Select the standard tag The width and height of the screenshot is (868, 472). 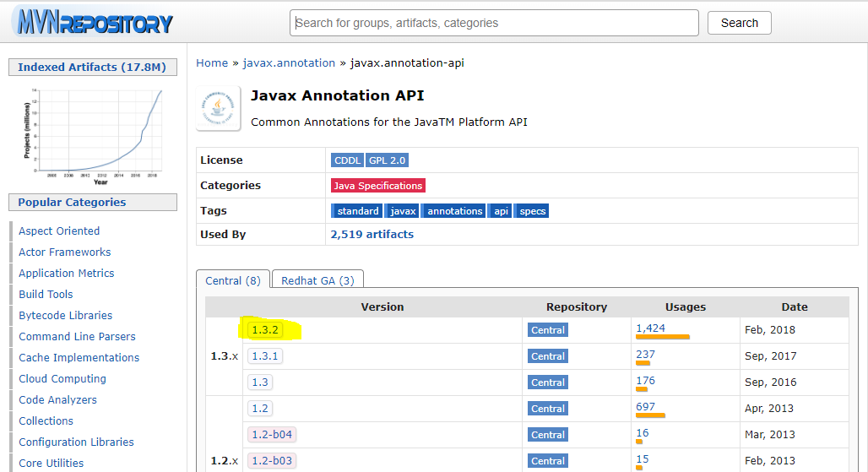356,211
